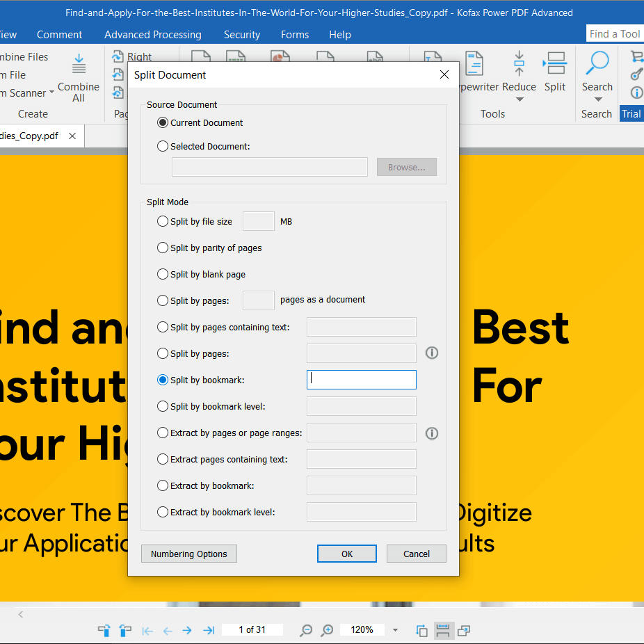
Task: Click the horizontal scrollbar left arrow
Action: [x=21, y=614]
